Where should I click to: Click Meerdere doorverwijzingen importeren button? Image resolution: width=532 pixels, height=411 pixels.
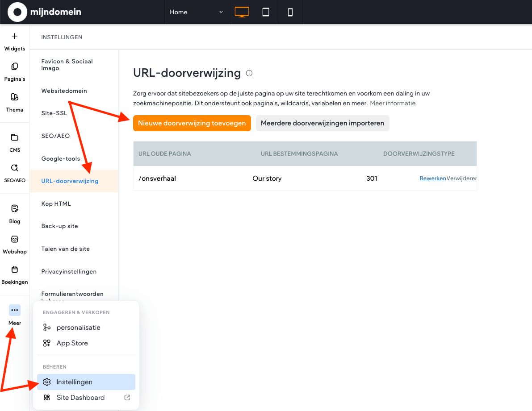click(x=323, y=123)
